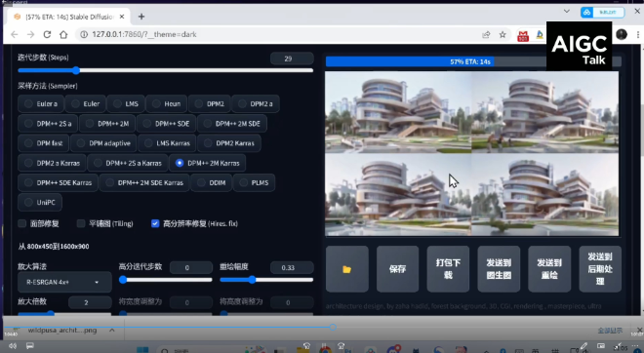644x353 pixels.
Task: Expand the downloaded wildpusa_archit png options chevron
Action: click(111, 330)
